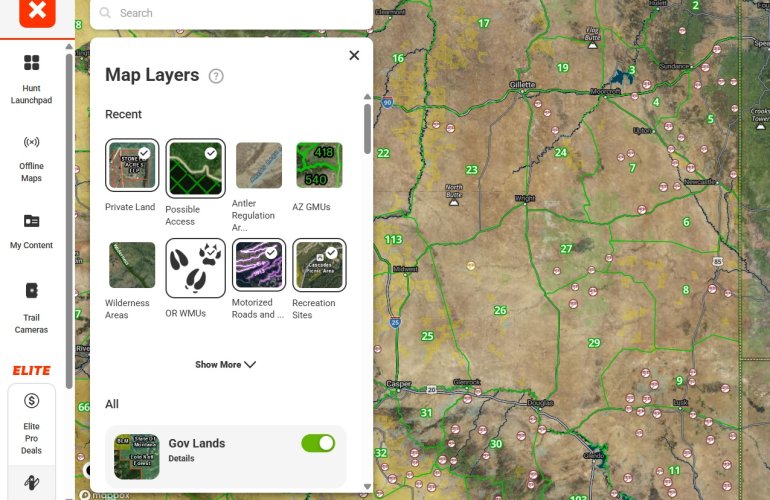Screen dimensions: 770x500
Task: Open Offline Maps in sidebar
Action: click(x=31, y=142)
